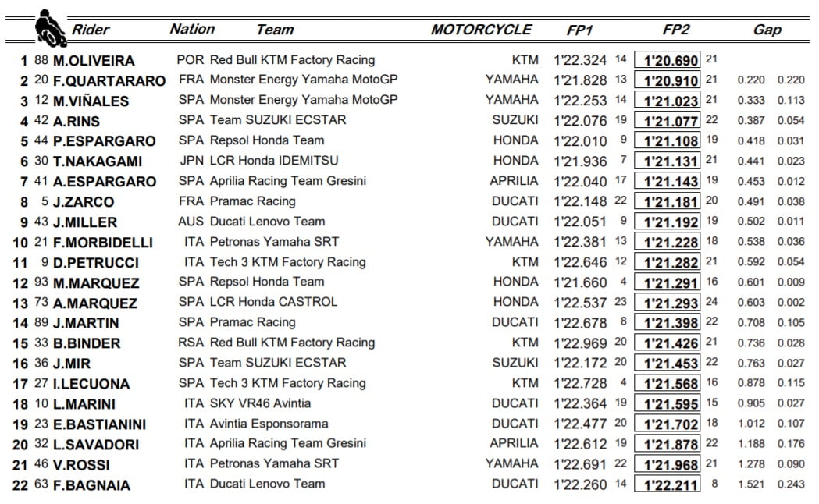Select rider V.ROSSI in the list
Image resolution: width=819 pixels, height=504 pixels.
(x=84, y=464)
